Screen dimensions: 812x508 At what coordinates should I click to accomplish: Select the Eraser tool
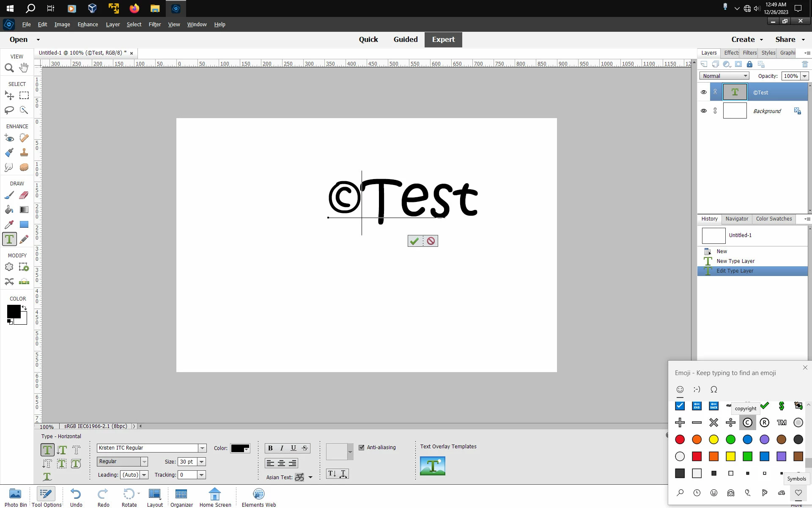pos(24,195)
